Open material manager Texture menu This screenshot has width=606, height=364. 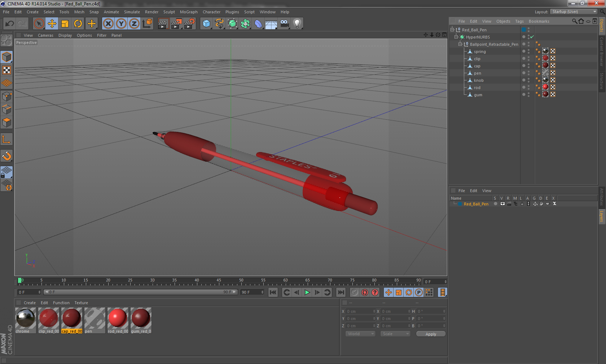81,303
